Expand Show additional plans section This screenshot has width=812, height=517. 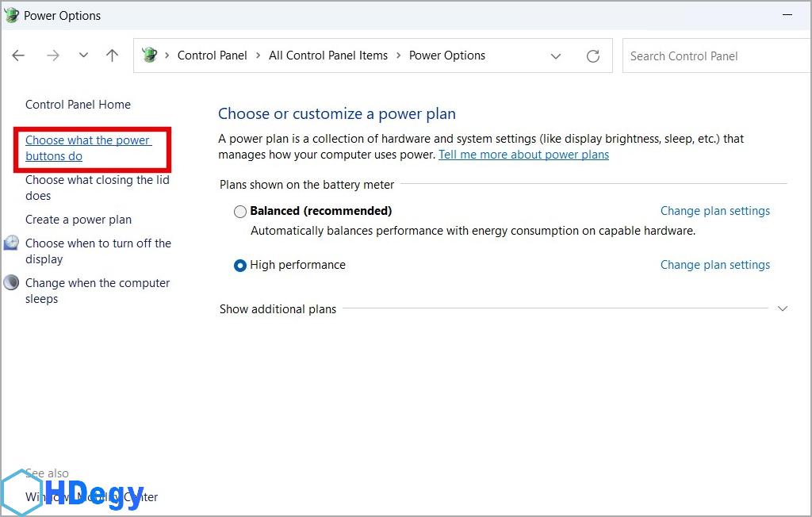783,308
